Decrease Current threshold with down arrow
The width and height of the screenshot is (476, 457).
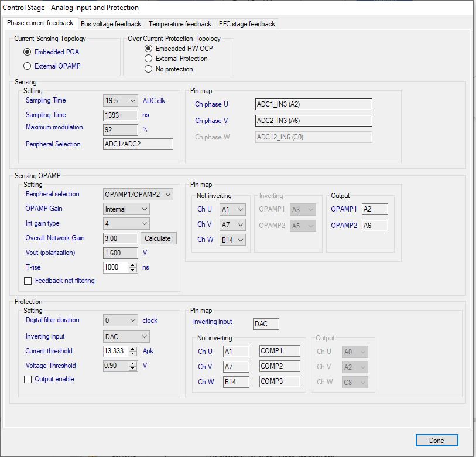(x=133, y=354)
